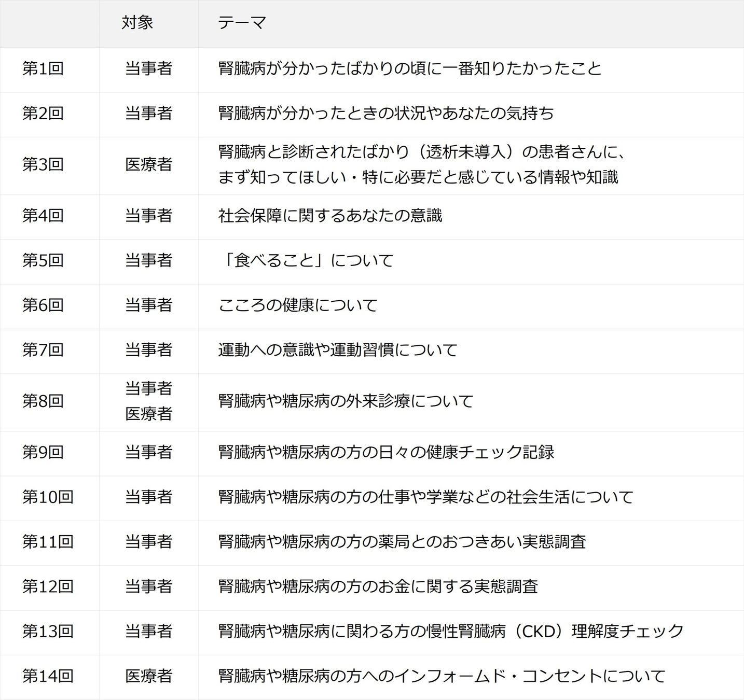Click the 対象 column header

point(137,23)
